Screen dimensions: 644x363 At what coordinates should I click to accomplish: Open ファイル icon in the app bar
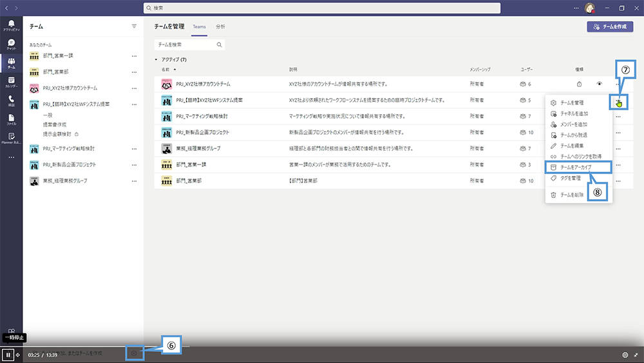11,120
